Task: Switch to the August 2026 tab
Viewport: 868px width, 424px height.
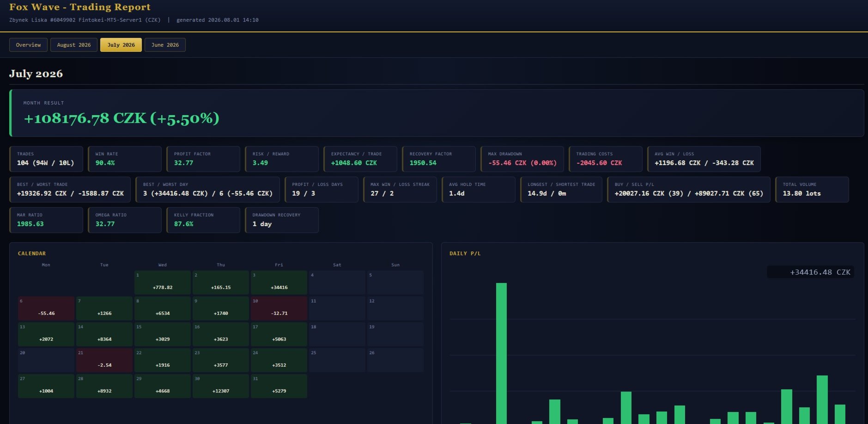Action: coord(74,45)
